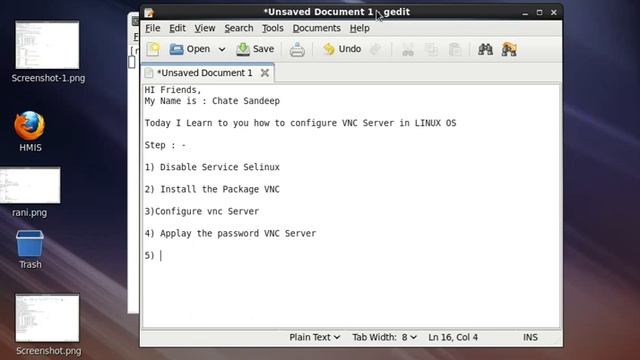Open the Edit menu

[x=177, y=28]
